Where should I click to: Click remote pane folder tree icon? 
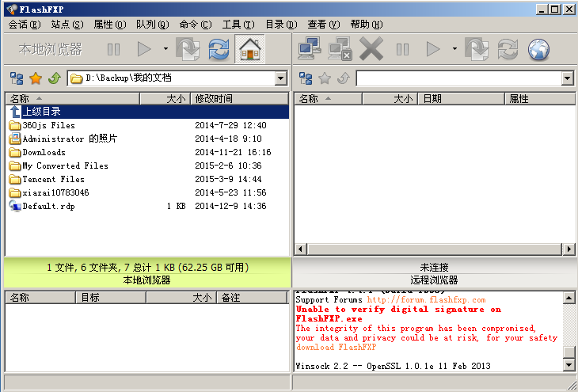click(x=306, y=78)
